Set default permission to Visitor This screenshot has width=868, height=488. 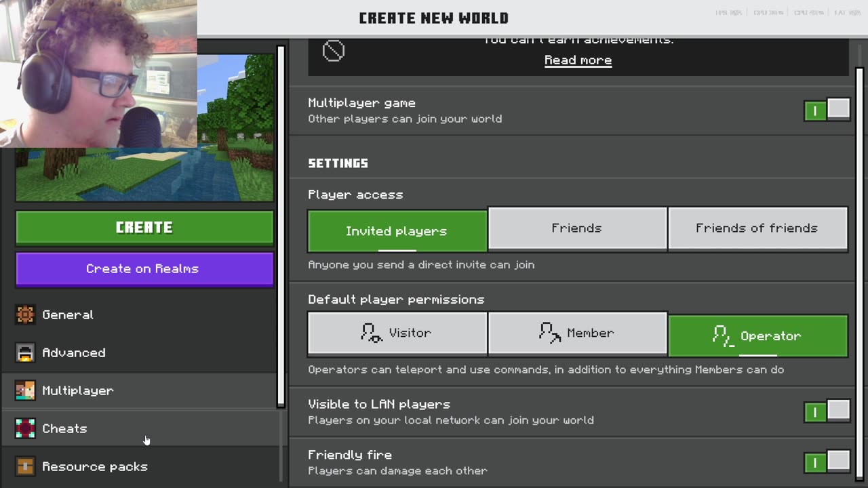click(397, 333)
